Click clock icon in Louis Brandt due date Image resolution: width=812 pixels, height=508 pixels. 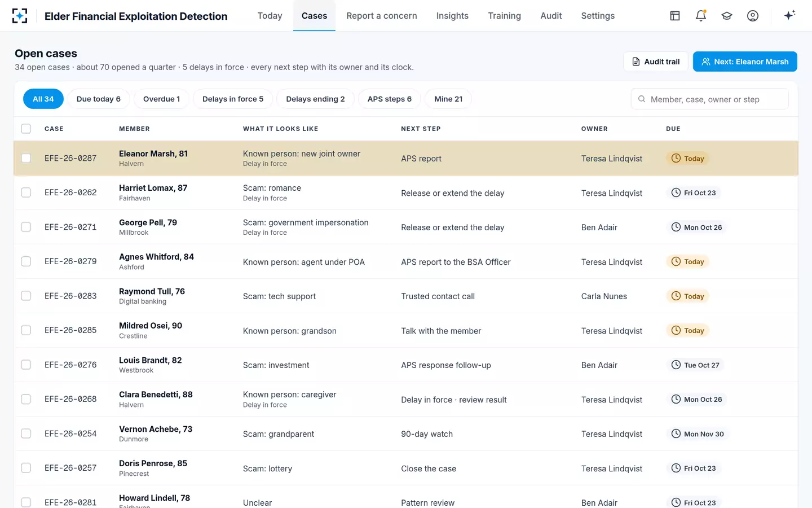(x=676, y=365)
